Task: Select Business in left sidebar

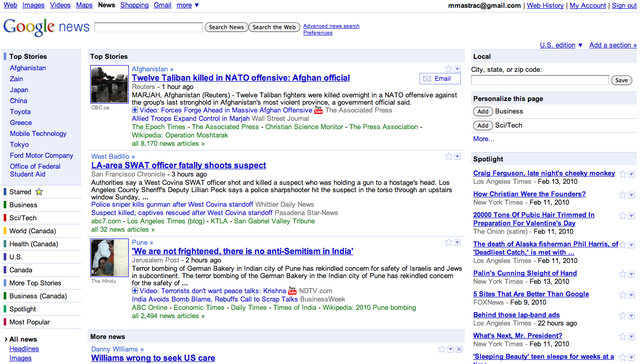Action: (23, 205)
